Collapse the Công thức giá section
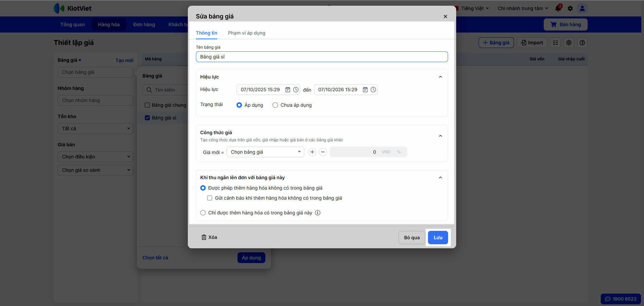Image resolution: width=644 pixels, height=306 pixels. [x=440, y=136]
